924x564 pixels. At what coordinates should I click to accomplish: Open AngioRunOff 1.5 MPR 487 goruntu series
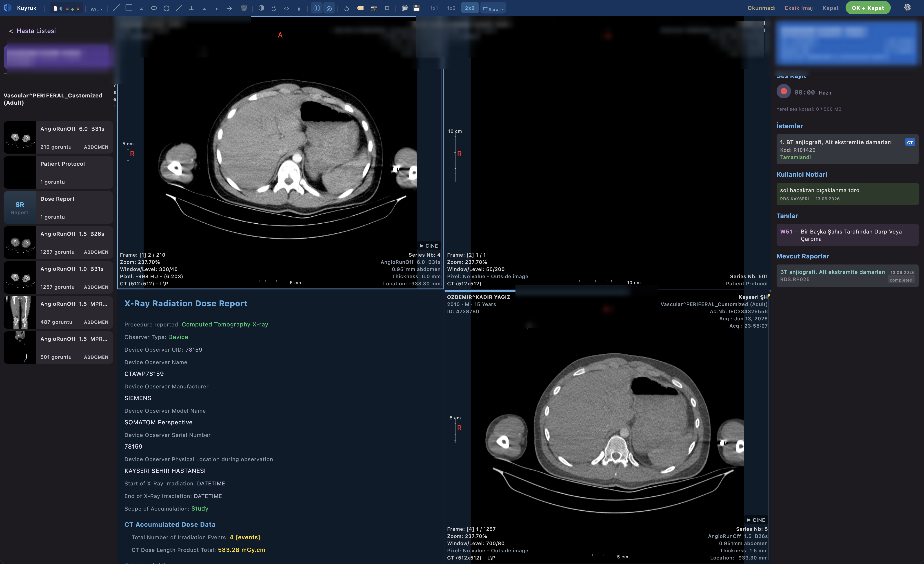point(58,313)
